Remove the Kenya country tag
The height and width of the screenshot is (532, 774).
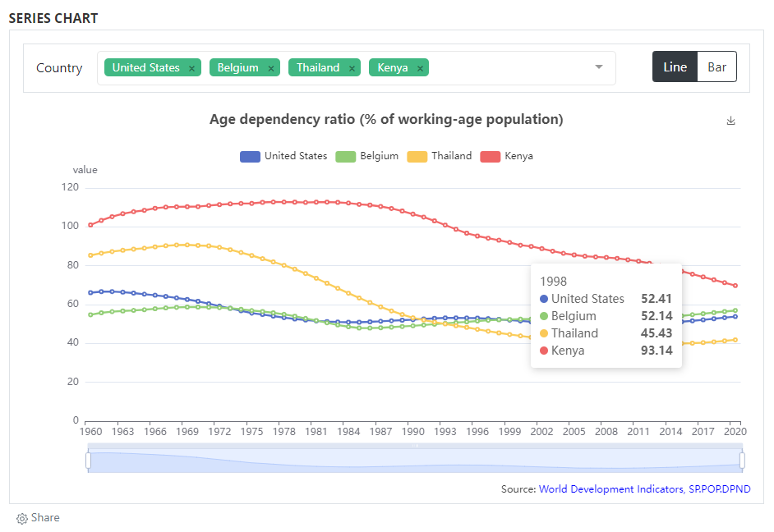coord(420,68)
